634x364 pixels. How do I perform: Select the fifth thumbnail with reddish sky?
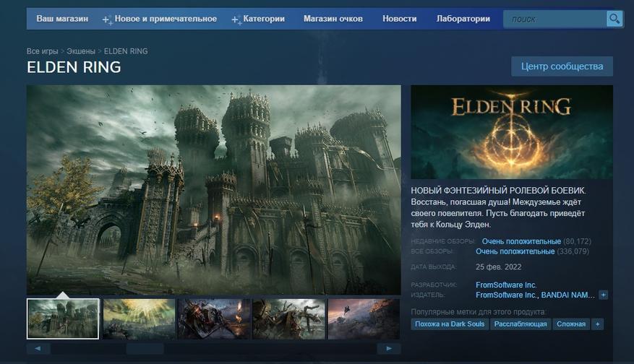(x=364, y=318)
